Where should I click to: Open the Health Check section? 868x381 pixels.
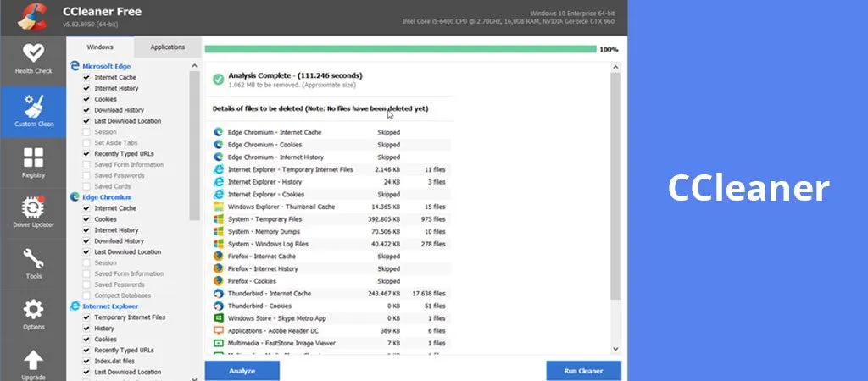[33, 60]
